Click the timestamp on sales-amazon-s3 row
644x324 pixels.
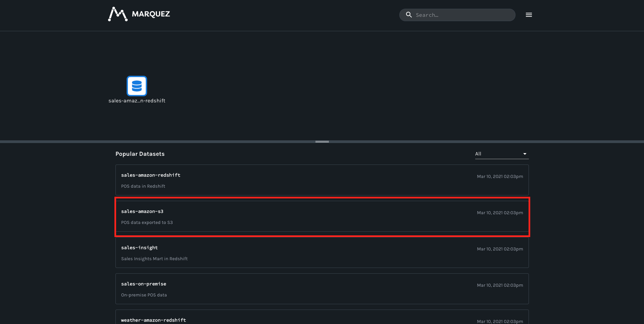[x=500, y=213]
